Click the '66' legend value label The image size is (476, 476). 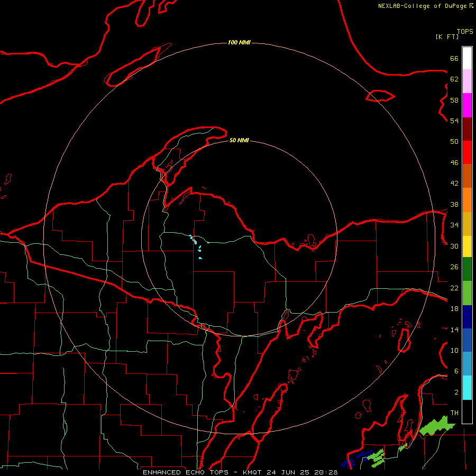[x=454, y=58]
